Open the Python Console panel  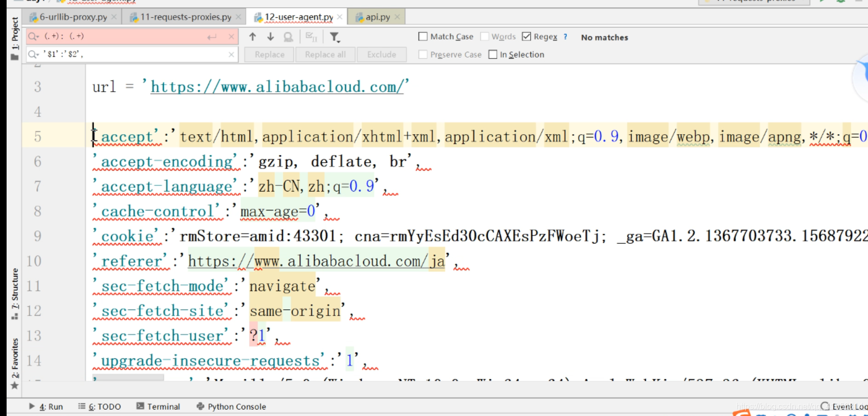coord(231,407)
